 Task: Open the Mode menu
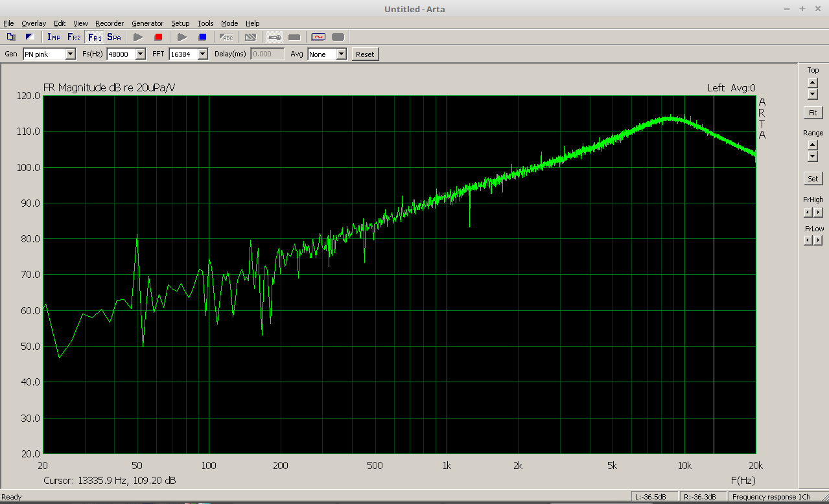click(229, 23)
